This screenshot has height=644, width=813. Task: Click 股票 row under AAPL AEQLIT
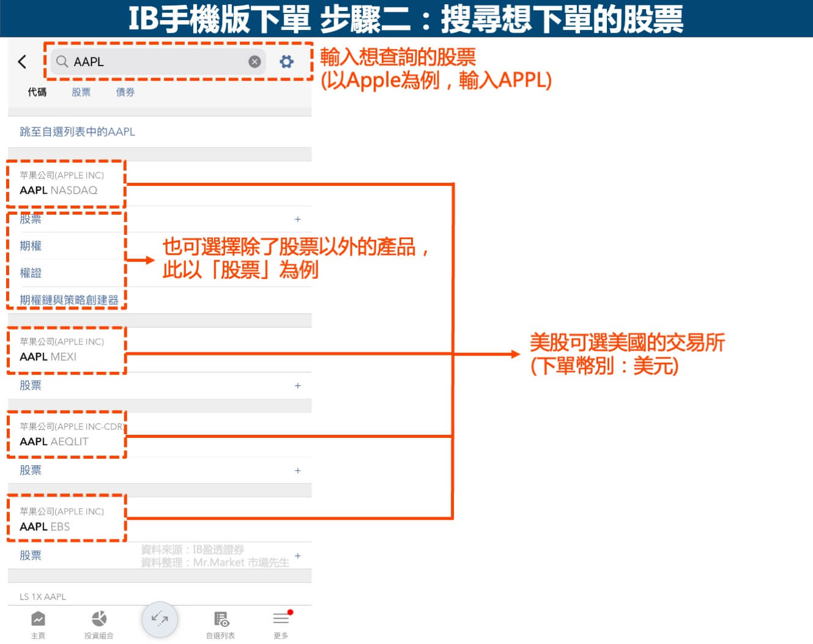click(x=160, y=470)
